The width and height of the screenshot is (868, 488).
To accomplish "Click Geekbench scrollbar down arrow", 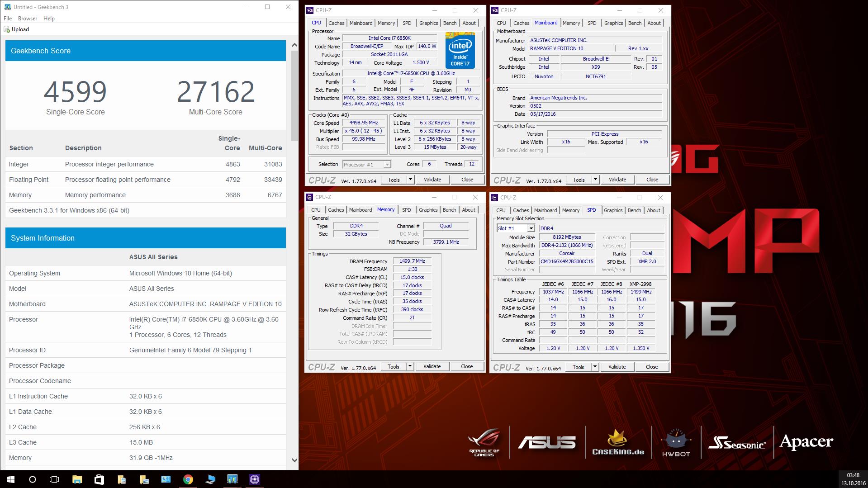I will (294, 460).
